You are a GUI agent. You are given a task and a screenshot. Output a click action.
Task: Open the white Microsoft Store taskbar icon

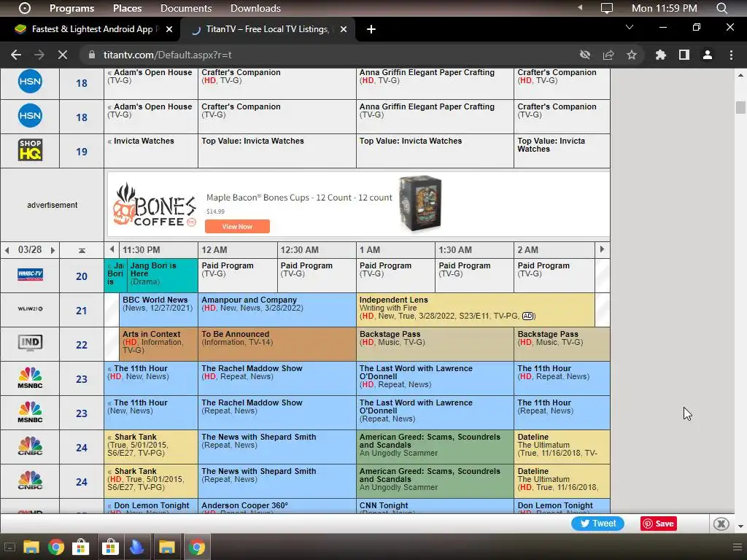point(80,547)
